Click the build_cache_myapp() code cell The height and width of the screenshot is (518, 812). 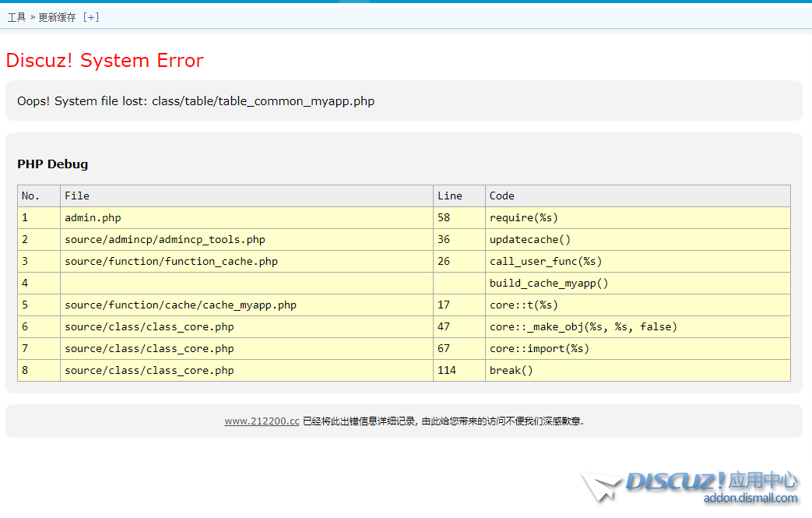549,284
